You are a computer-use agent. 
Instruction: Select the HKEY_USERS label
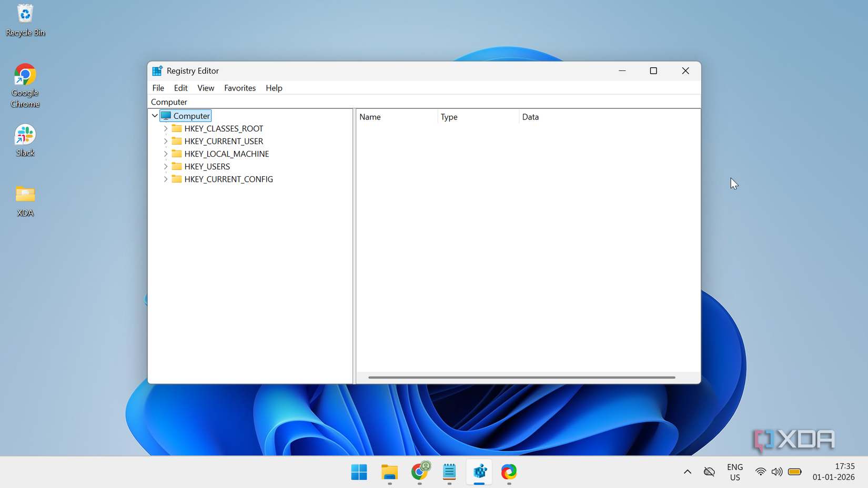(x=207, y=166)
